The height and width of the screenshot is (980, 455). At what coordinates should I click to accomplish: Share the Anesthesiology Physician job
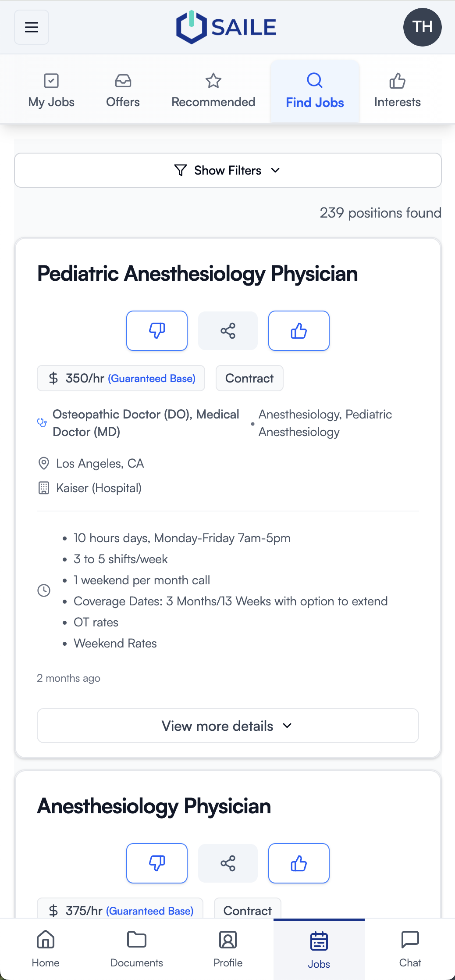point(228,863)
